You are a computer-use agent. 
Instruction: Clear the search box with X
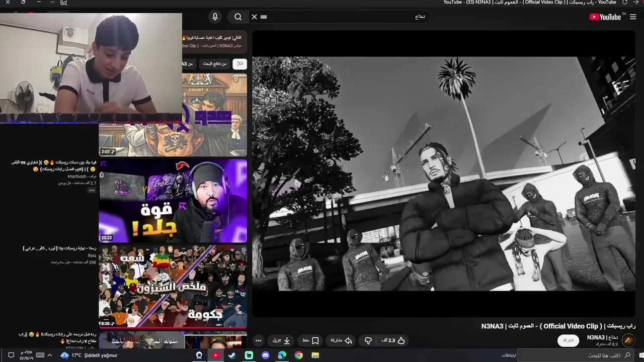tap(254, 17)
